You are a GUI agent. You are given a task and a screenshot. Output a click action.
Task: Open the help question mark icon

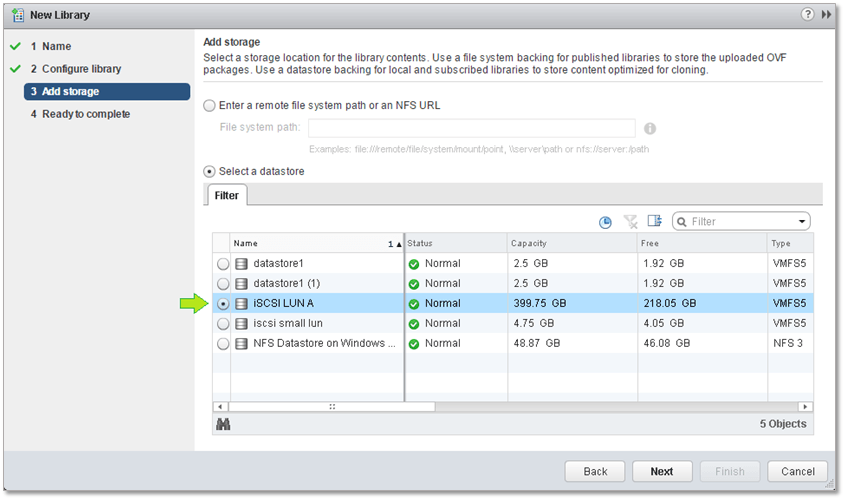coord(807,15)
